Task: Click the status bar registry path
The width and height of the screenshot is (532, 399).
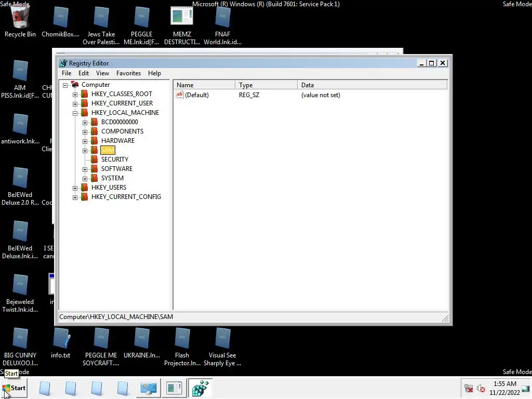Action: tap(116, 316)
